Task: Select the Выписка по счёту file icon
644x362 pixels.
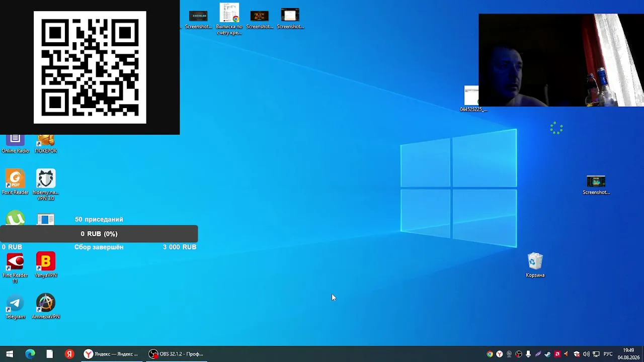Action: (x=229, y=19)
